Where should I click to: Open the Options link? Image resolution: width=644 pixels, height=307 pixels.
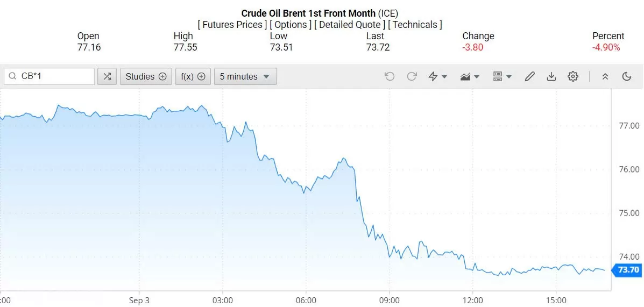pyautogui.click(x=291, y=25)
